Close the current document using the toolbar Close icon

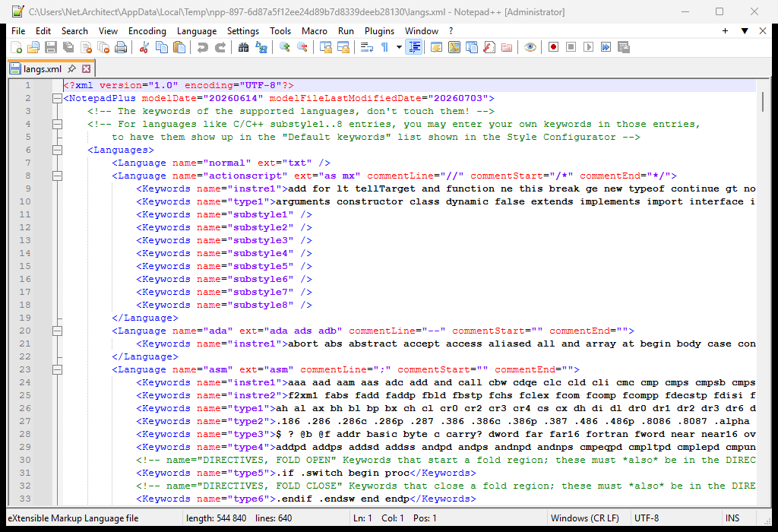(x=86, y=47)
